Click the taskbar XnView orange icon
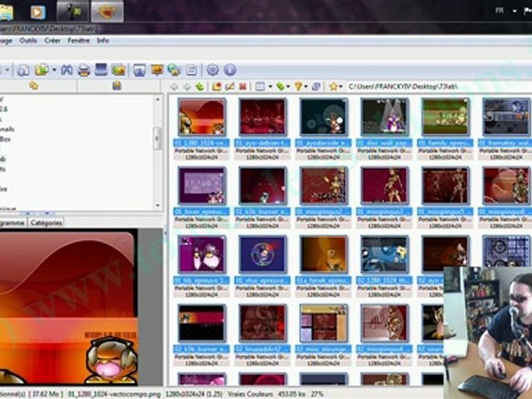532x399 pixels. pyautogui.click(x=107, y=11)
